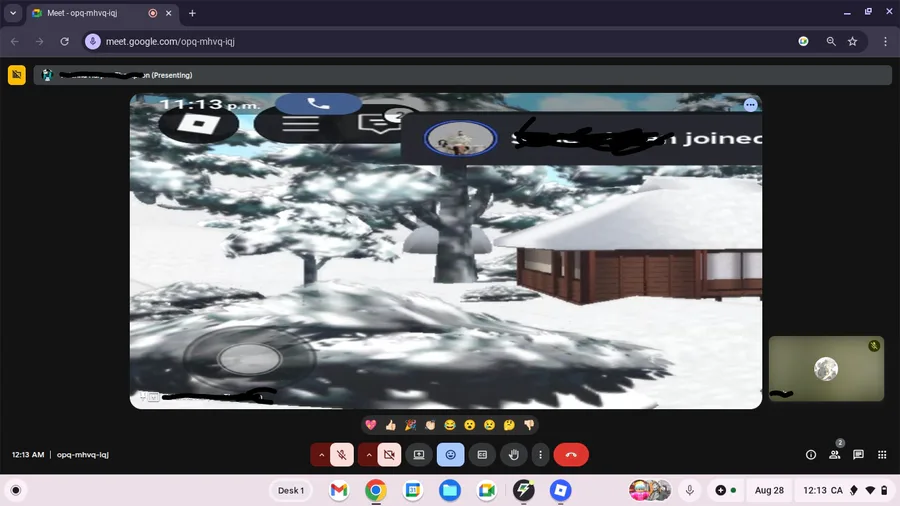Close the Meet browser tab
This screenshot has width=900, height=506.
coord(169,13)
